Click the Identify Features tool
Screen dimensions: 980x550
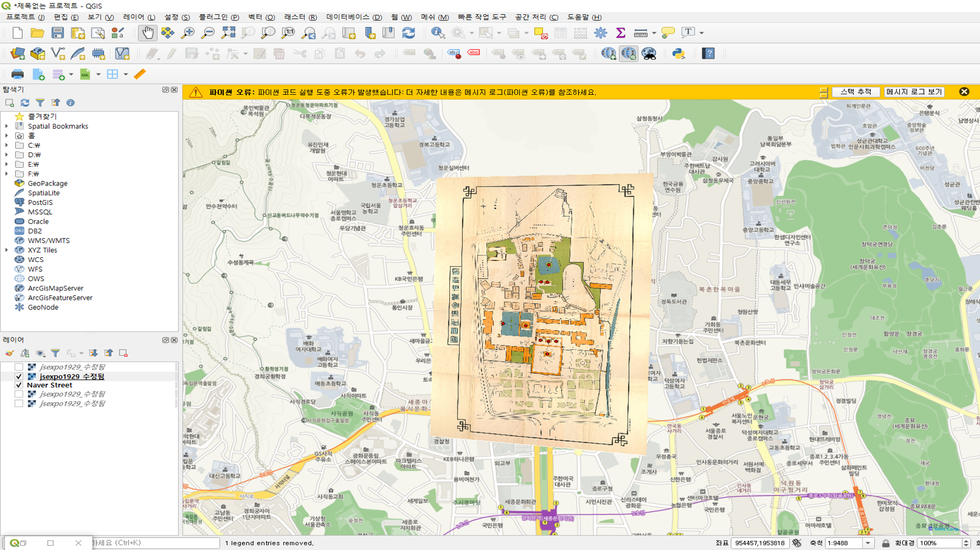437,33
